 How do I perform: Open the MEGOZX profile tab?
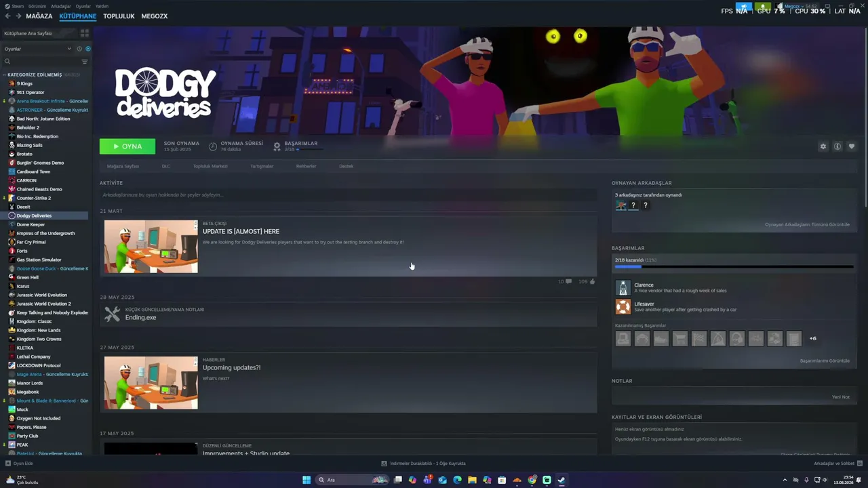(155, 16)
